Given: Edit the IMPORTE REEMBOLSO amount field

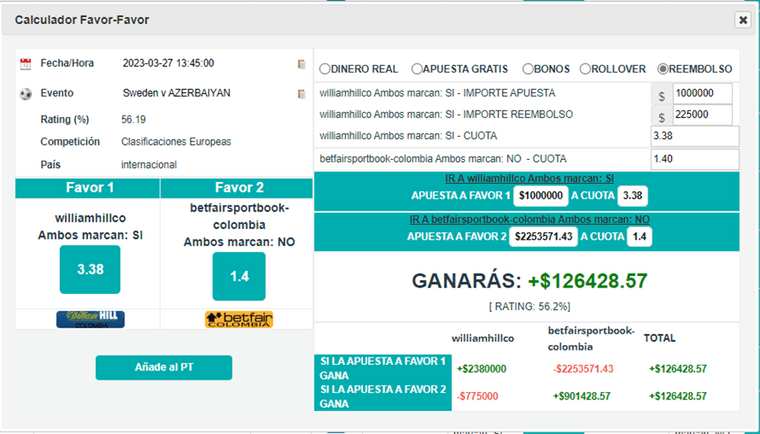Looking at the screenshot, I should click(x=702, y=115).
